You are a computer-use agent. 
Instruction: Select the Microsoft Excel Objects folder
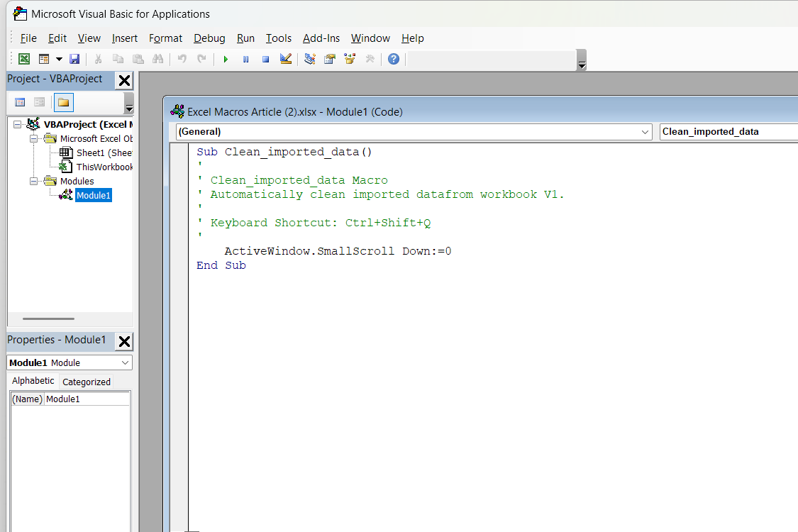tap(96, 138)
